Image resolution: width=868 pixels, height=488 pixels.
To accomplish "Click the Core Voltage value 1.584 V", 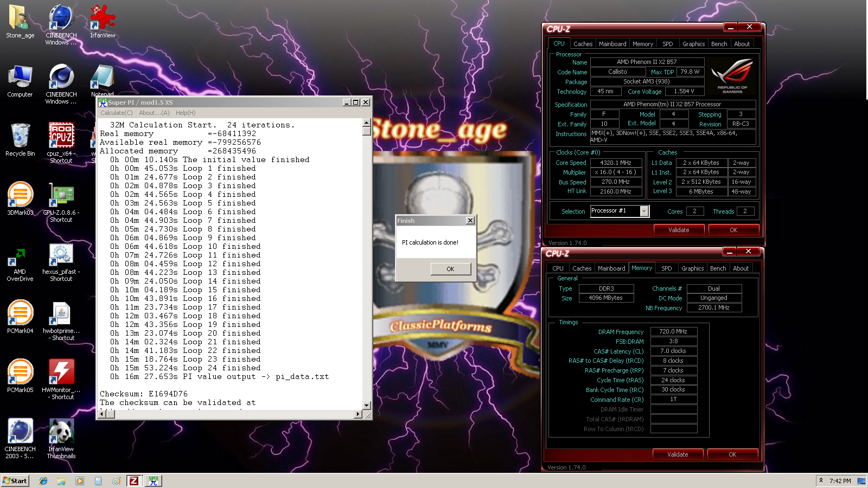I will point(684,91).
